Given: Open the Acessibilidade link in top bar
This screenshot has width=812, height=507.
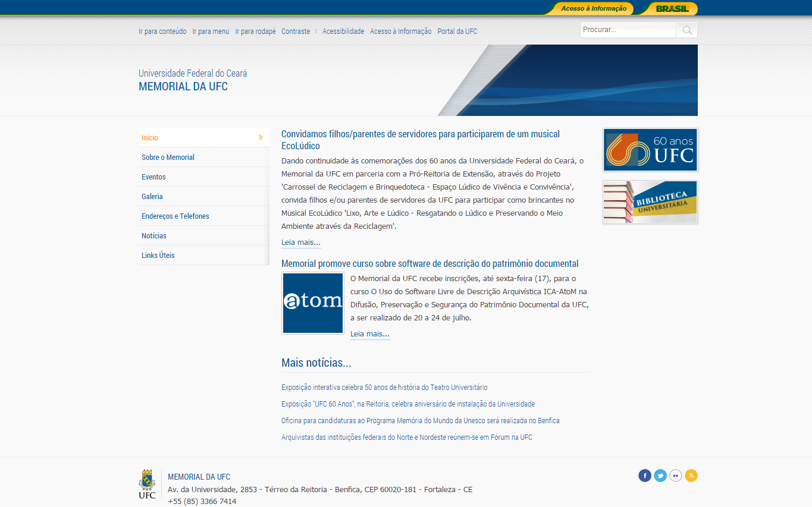Looking at the screenshot, I should point(343,32).
